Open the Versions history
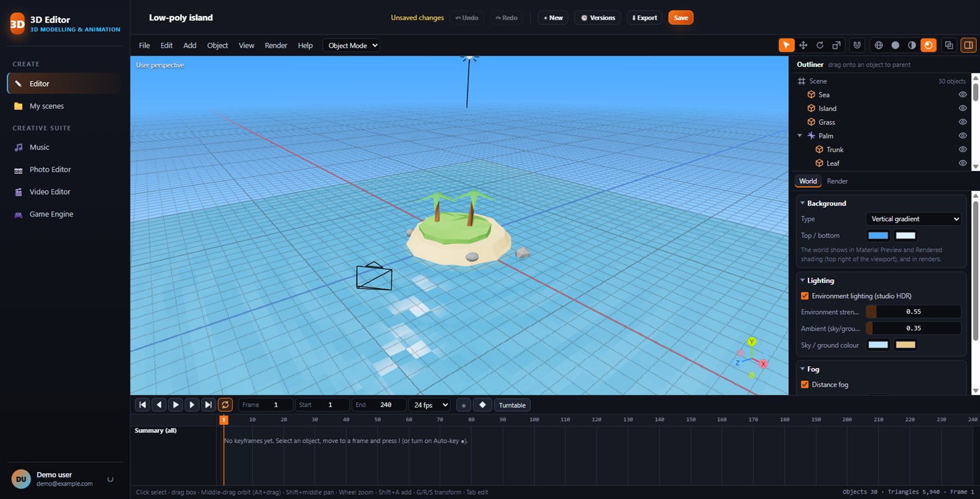This screenshot has width=980, height=499. coord(598,18)
